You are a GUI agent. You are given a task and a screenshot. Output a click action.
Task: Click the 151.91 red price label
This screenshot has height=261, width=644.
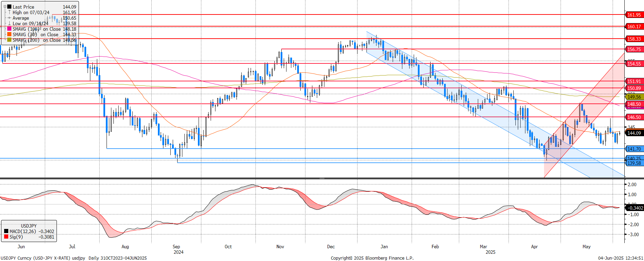point(634,81)
